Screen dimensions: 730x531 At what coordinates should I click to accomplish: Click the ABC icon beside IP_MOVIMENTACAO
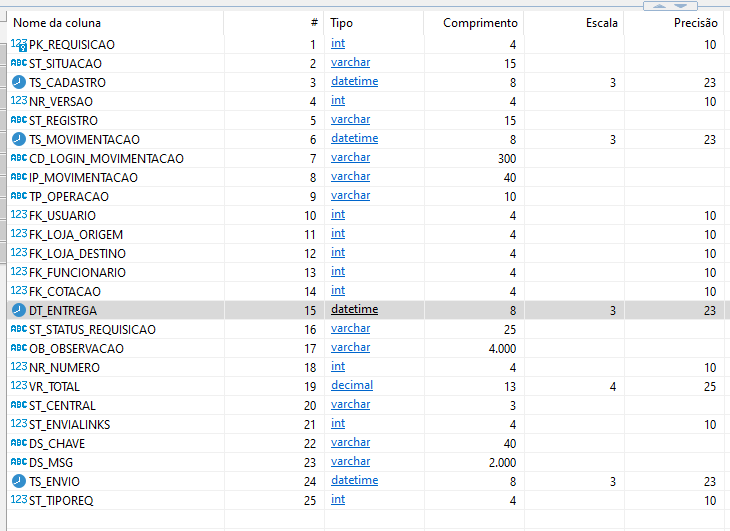click(19, 177)
